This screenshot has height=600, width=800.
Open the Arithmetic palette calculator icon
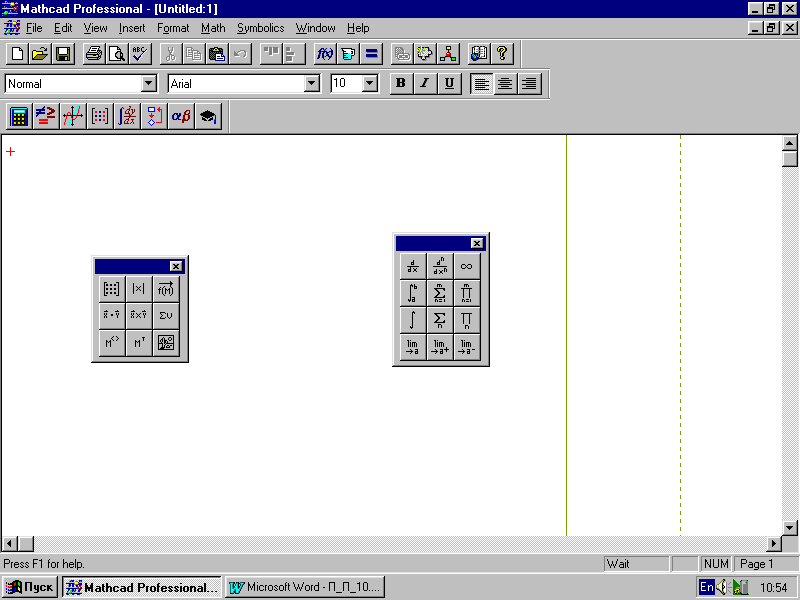pos(19,116)
